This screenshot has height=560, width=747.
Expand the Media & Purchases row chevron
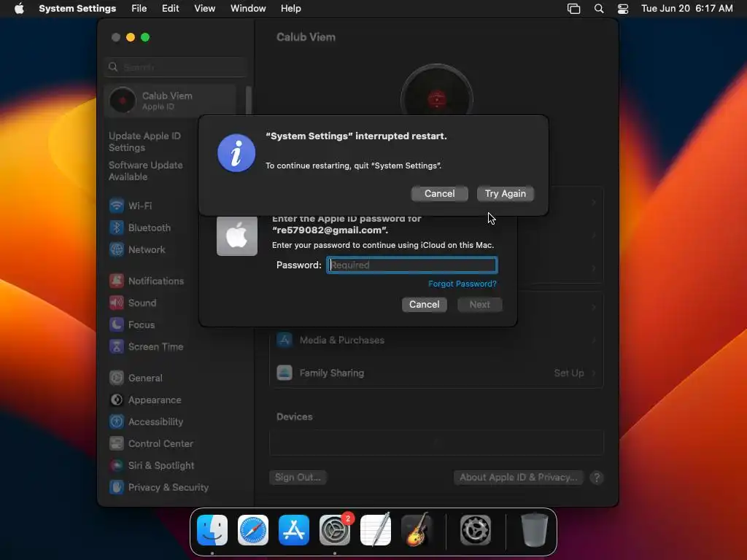[x=594, y=340]
